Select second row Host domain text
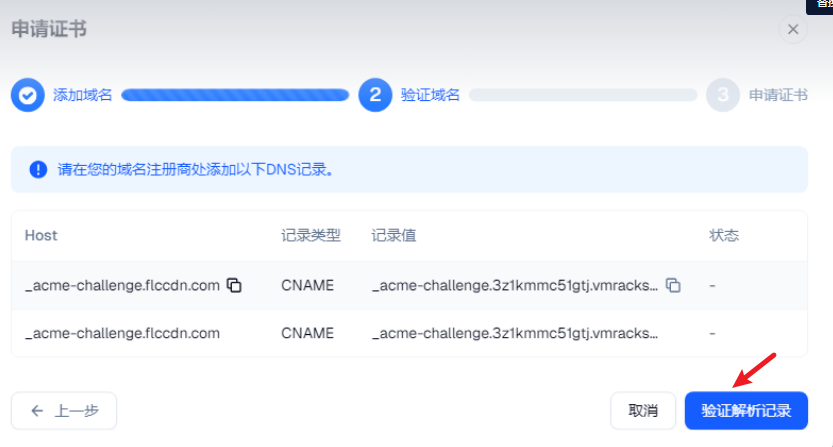Image resolution: width=833 pixels, height=447 pixels. pyautogui.click(x=122, y=333)
